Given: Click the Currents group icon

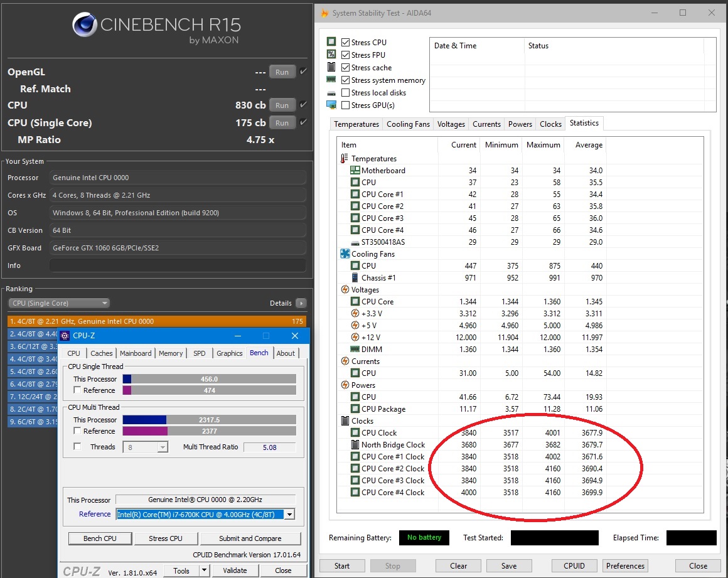Looking at the screenshot, I should (345, 361).
